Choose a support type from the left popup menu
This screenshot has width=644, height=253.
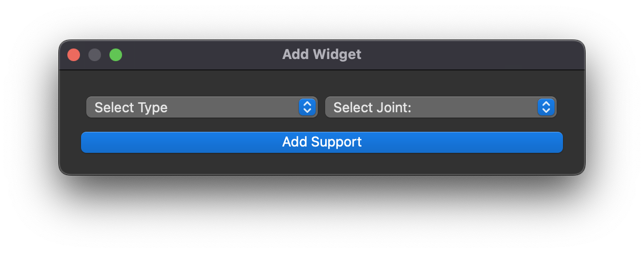(x=202, y=107)
